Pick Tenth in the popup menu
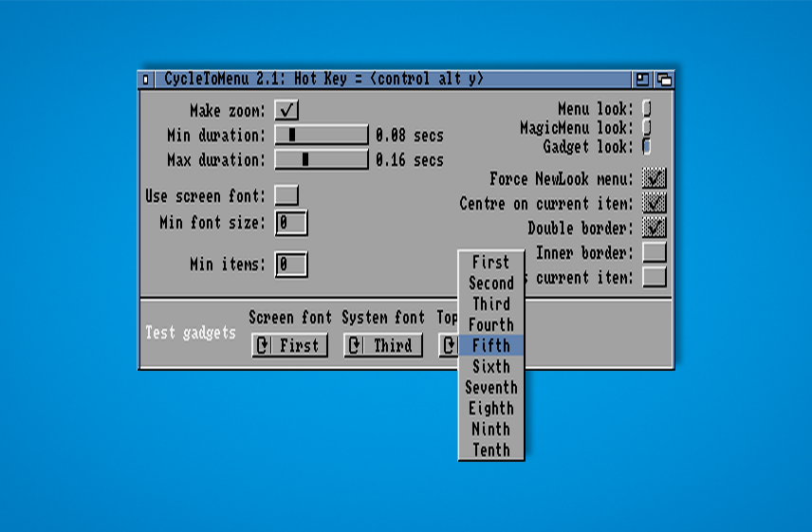The width and height of the screenshot is (812, 532). click(490, 449)
